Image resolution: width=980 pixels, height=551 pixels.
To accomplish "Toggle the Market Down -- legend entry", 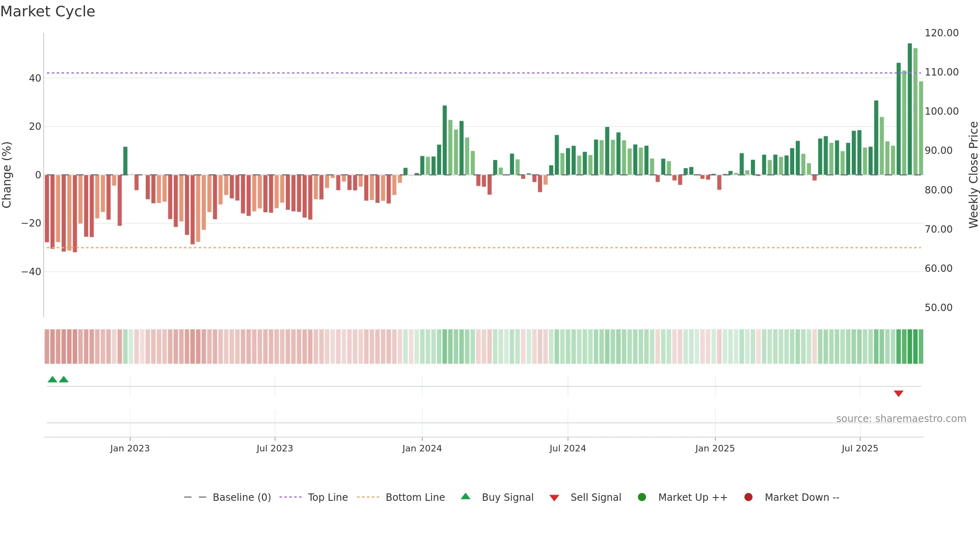I will [x=792, y=497].
